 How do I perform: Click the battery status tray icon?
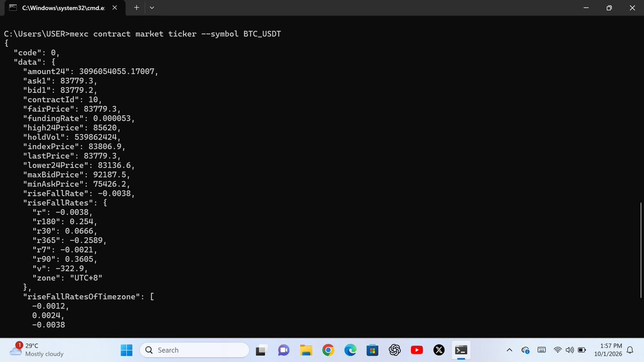point(581,350)
